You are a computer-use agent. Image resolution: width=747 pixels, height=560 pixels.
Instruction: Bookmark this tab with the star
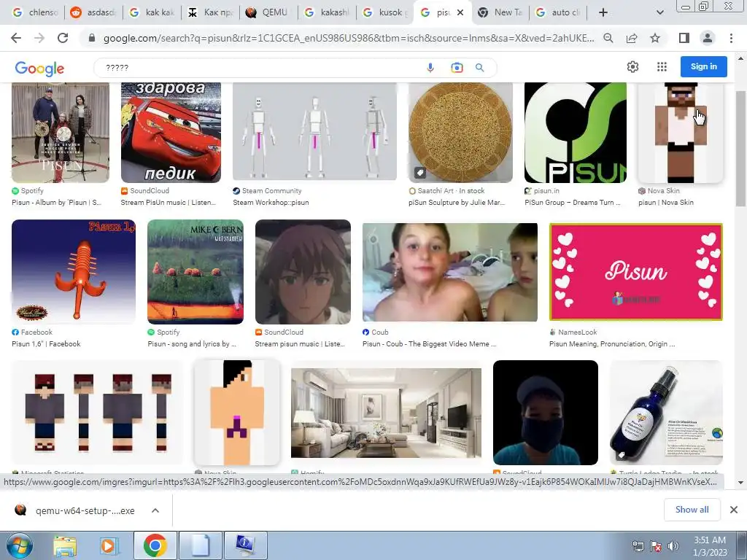655,38
